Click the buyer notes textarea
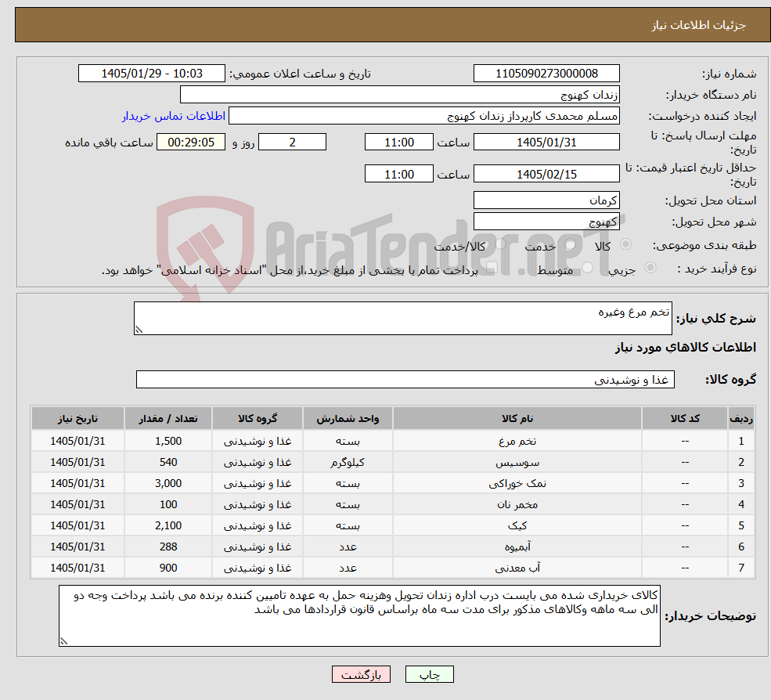Image resolution: width=771 pixels, height=700 pixels. pyautogui.click(x=359, y=615)
